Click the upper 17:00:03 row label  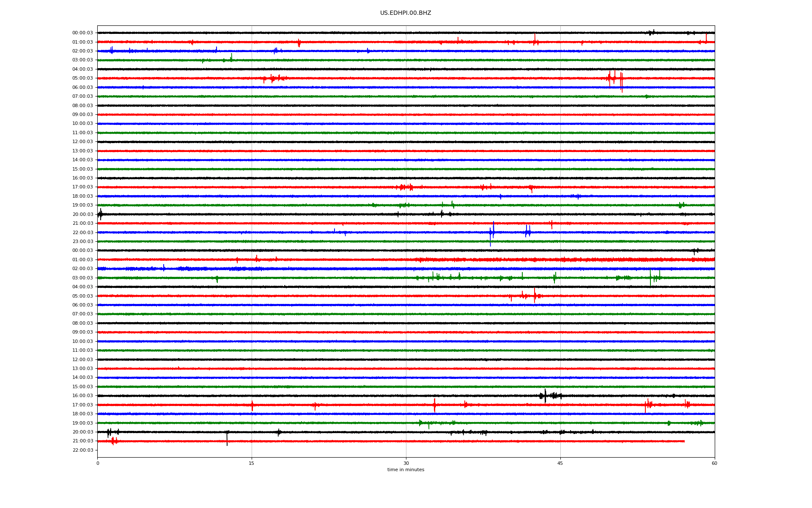82,187
